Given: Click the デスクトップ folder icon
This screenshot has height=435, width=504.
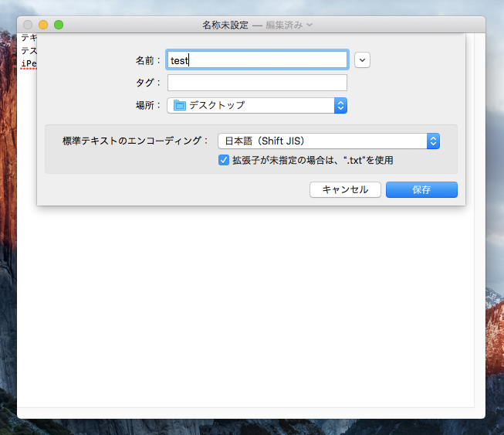Looking at the screenshot, I should point(179,105).
